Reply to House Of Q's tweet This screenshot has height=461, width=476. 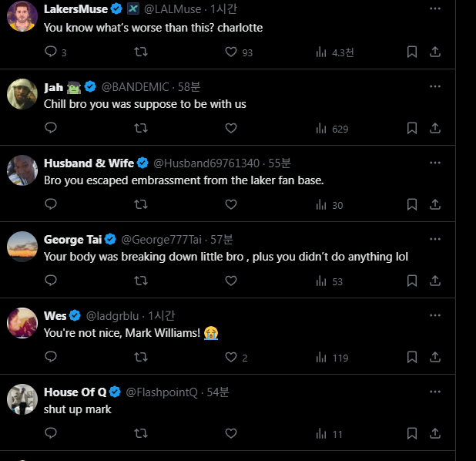[x=51, y=434]
